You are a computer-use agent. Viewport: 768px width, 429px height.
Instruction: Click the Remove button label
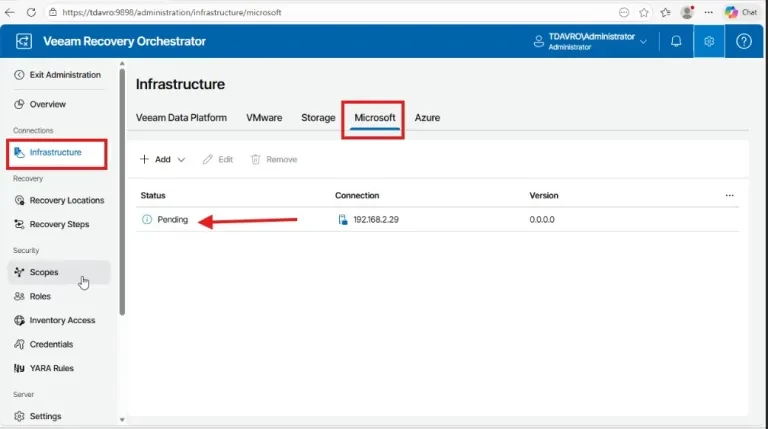pos(282,160)
